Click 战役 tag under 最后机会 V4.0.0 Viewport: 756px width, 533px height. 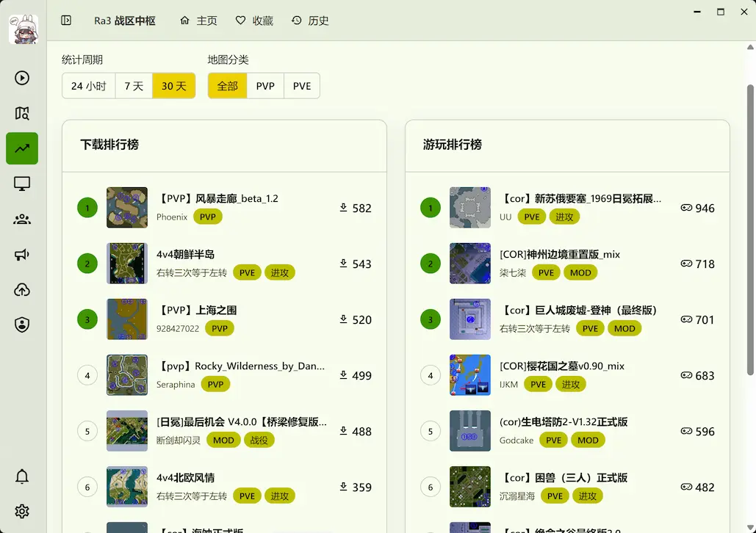click(259, 440)
